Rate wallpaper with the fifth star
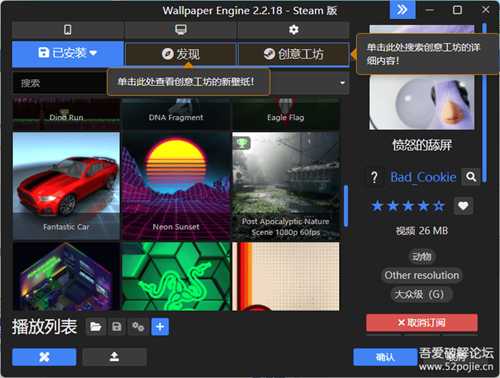This screenshot has height=378, width=500. click(439, 206)
